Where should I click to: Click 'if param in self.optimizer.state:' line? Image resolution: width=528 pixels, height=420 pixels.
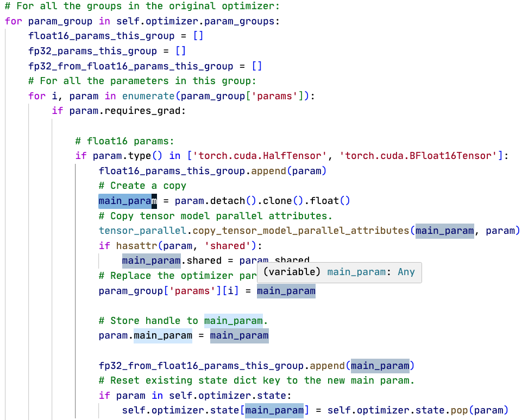click(x=195, y=396)
